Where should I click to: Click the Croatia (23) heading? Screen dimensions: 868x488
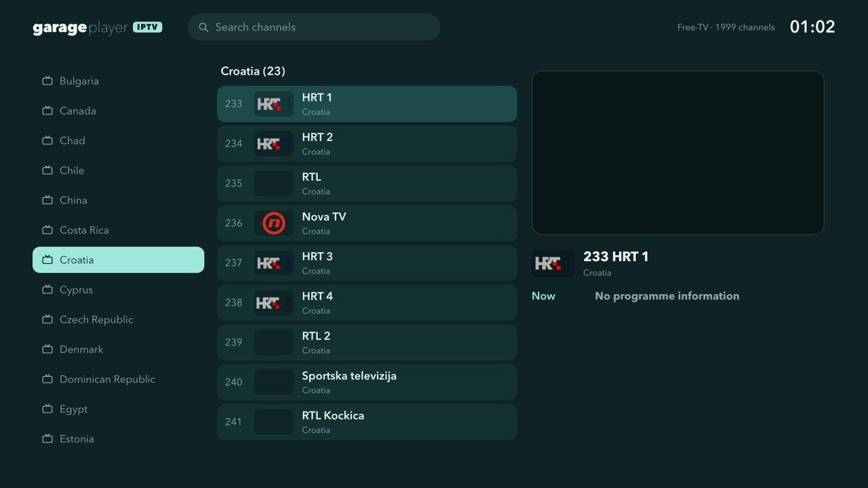253,71
